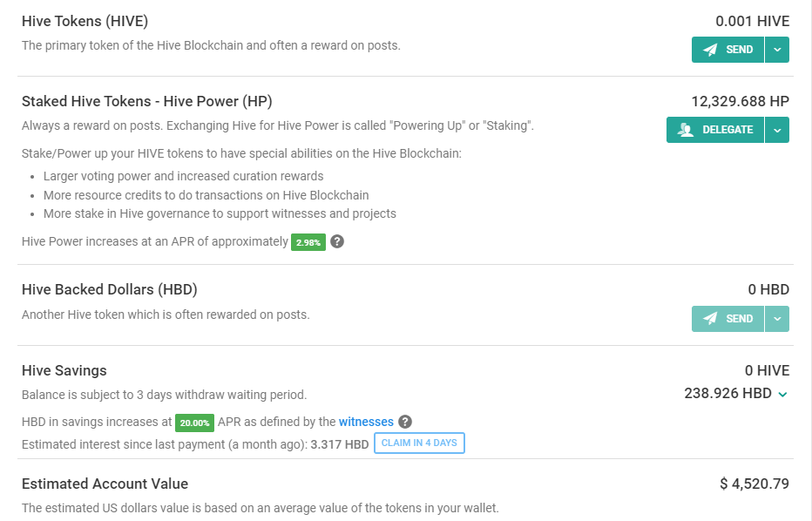Open dropdown beside Hive Tokens SEND button

pyautogui.click(x=777, y=50)
